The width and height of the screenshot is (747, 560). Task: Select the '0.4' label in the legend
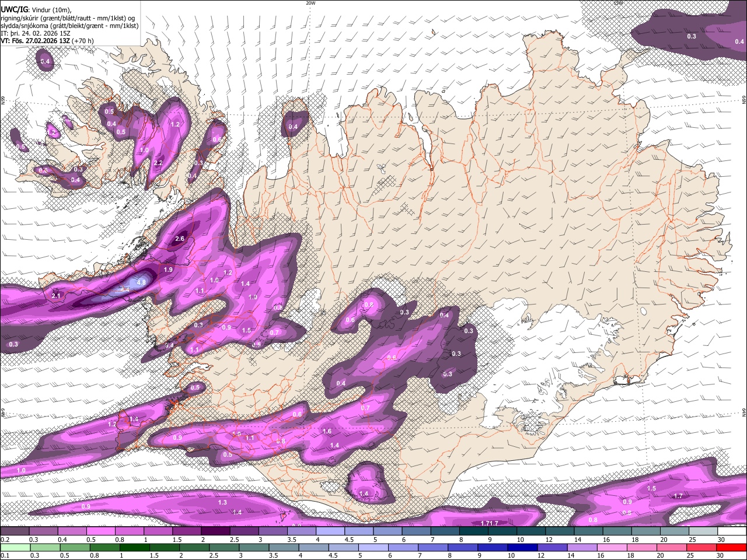click(62, 540)
